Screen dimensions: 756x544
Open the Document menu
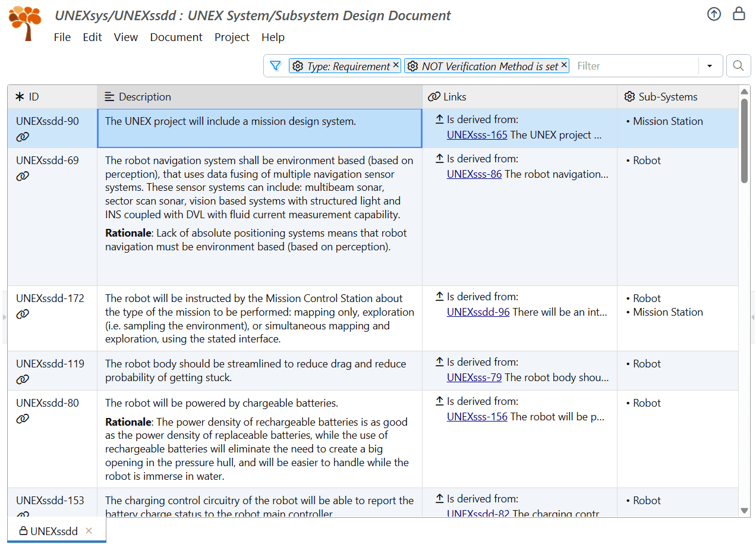click(x=176, y=37)
